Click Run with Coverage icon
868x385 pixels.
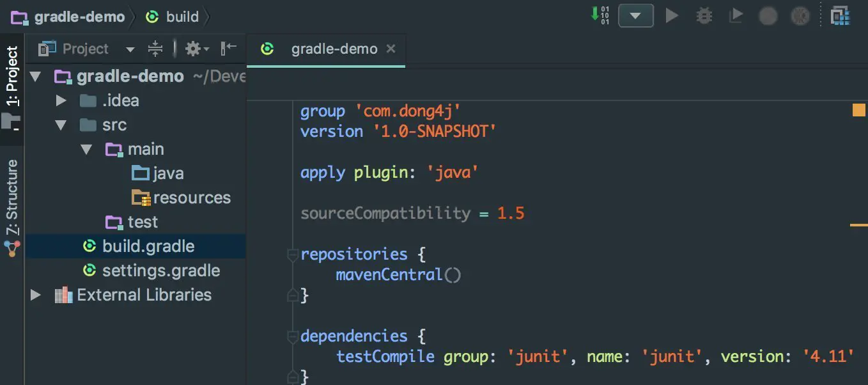[x=736, y=15]
